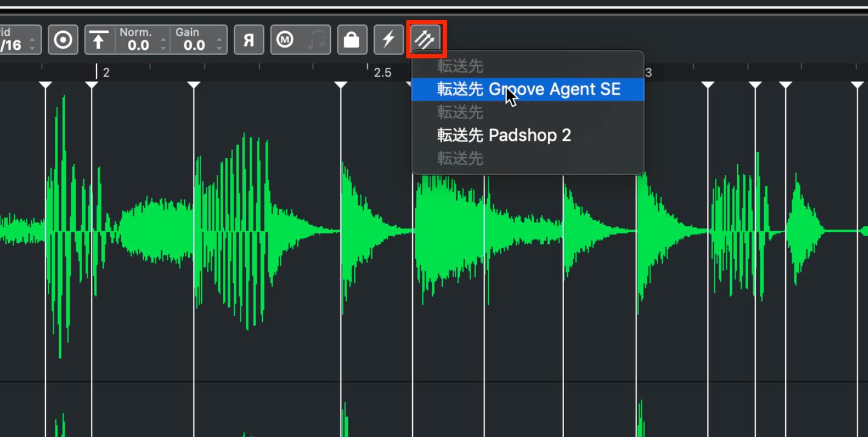868x437 pixels.
Task: Toggle the Reverse sample Я button
Action: [x=249, y=40]
